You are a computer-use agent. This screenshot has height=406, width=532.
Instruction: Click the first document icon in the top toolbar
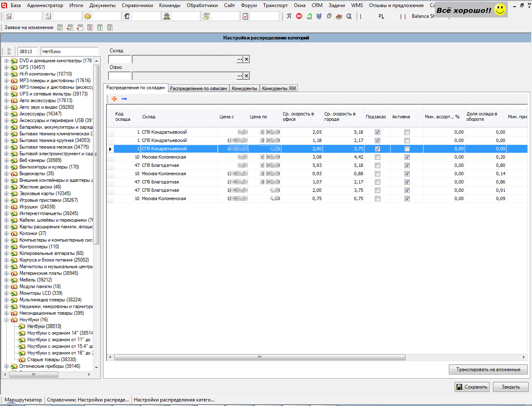point(9,16)
